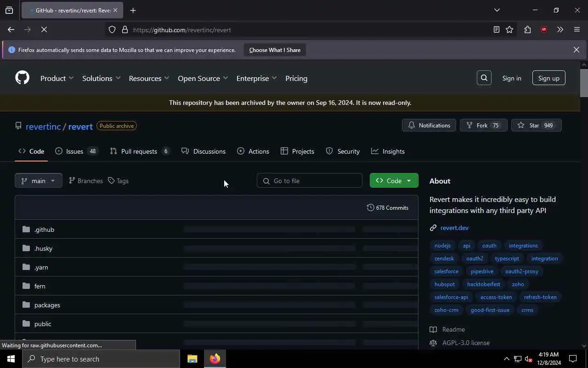Image resolution: width=588 pixels, height=368 pixels.
Task: Open the public folder
Action: click(43, 324)
